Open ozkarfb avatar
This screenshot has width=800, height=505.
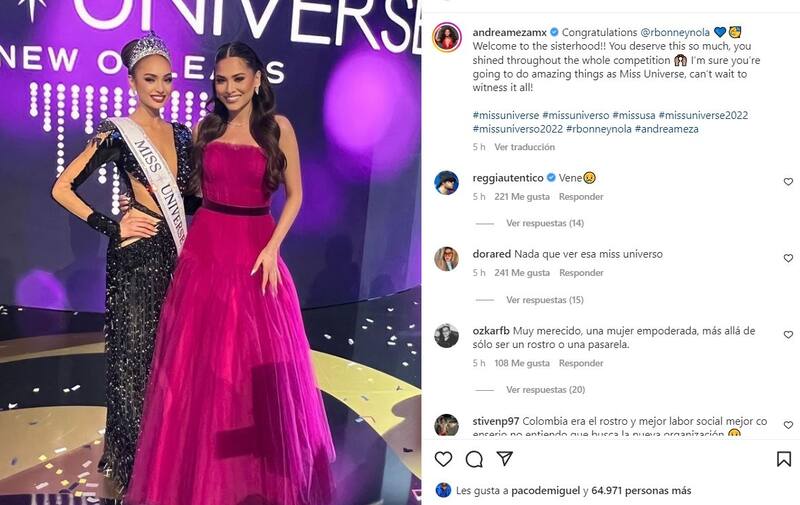pos(446,336)
